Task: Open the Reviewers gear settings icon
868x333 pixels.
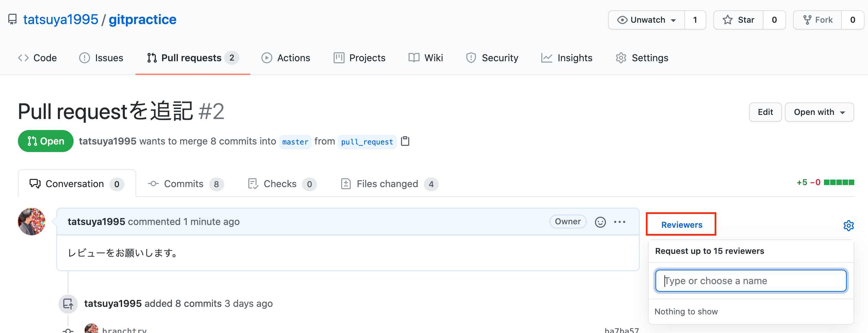Action: [x=848, y=226]
